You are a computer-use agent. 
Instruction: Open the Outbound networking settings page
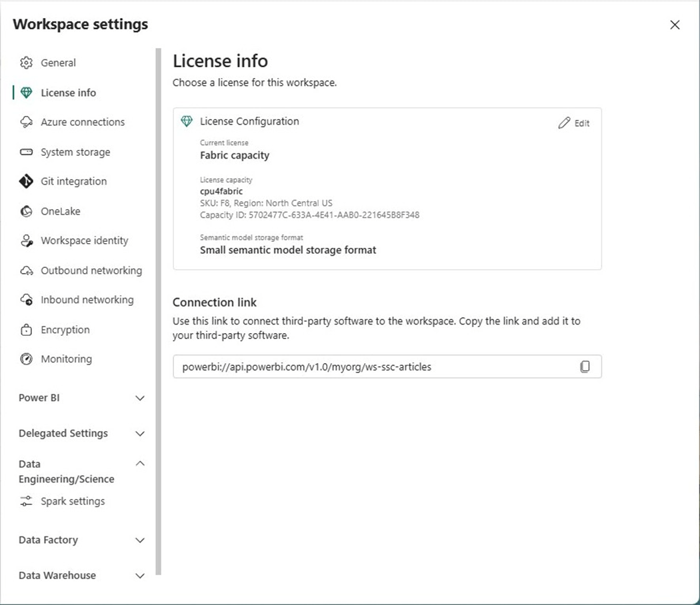coord(91,271)
